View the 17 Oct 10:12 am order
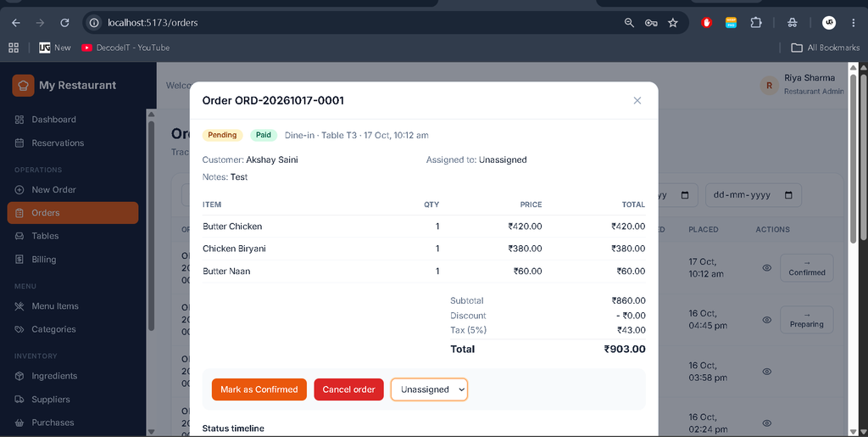The image size is (868, 437). coord(766,267)
